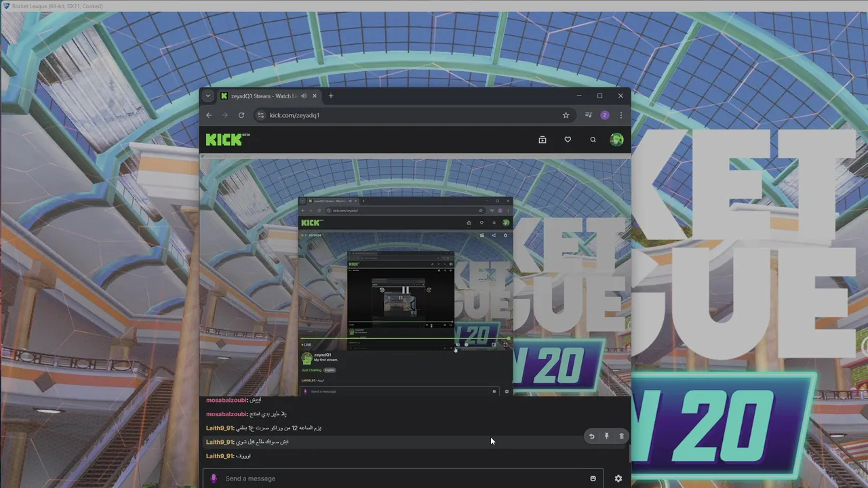Image resolution: width=868 pixels, height=488 pixels.
Task: Maximize the Chrome browser window
Action: coord(599,96)
